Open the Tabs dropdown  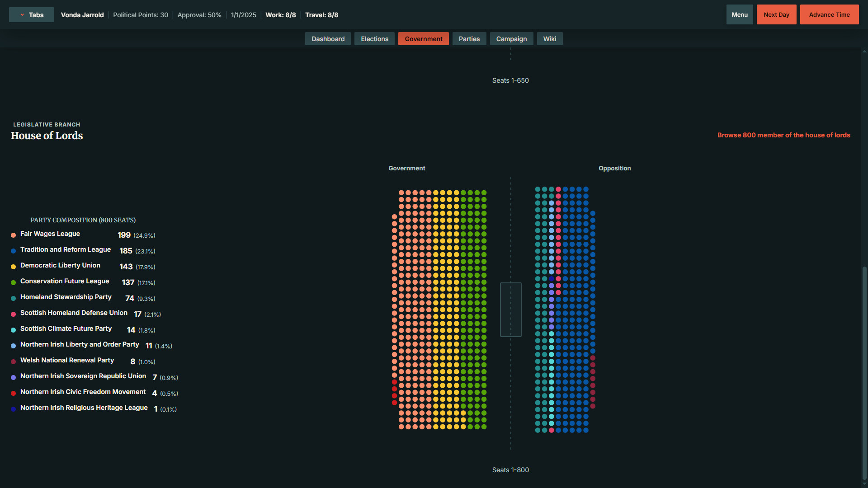pos(32,15)
